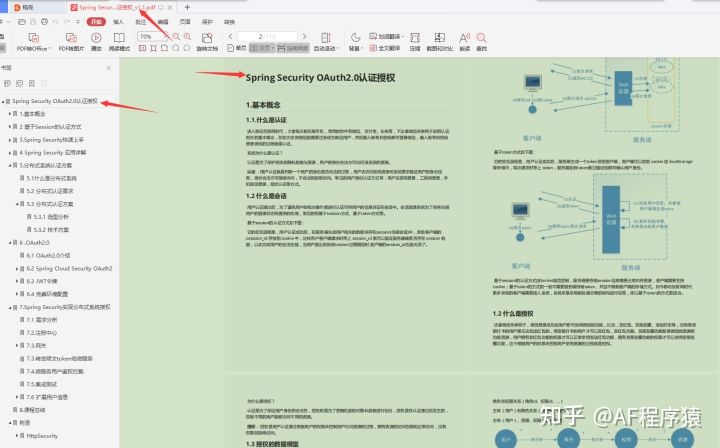Jump to 5.1什么是分布式系统 bookmark
The image size is (720, 448).
tap(51, 178)
